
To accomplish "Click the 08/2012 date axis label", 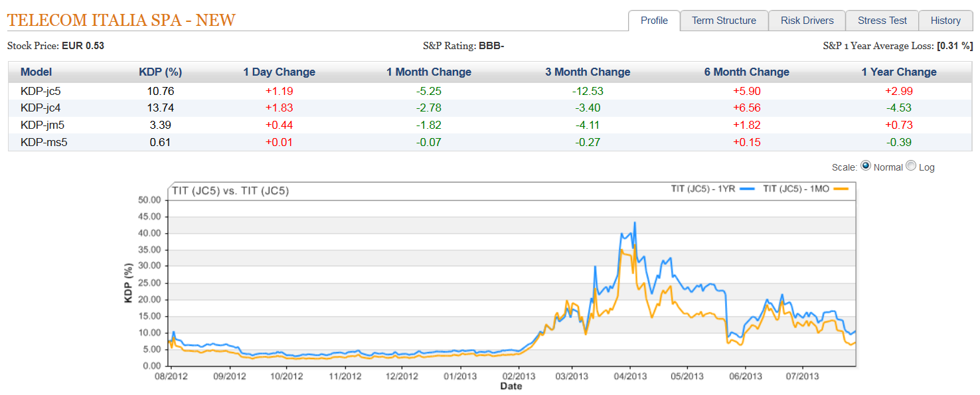I will click(x=170, y=376).
